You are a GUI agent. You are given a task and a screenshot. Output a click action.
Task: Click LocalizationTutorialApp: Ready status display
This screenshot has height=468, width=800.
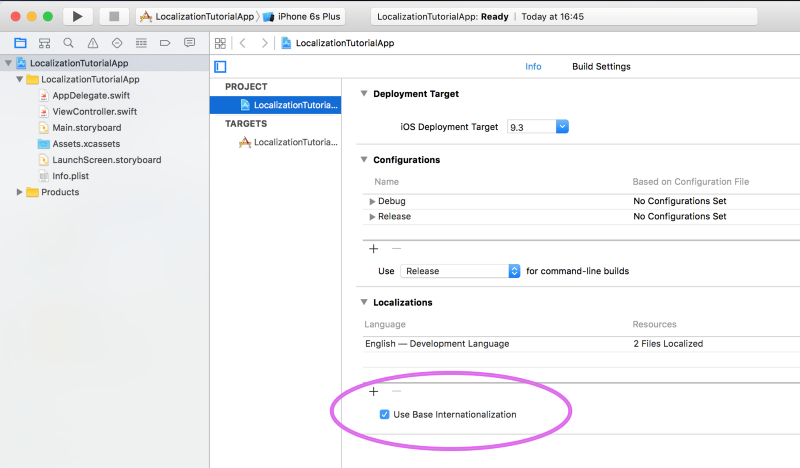pos(564,16)
